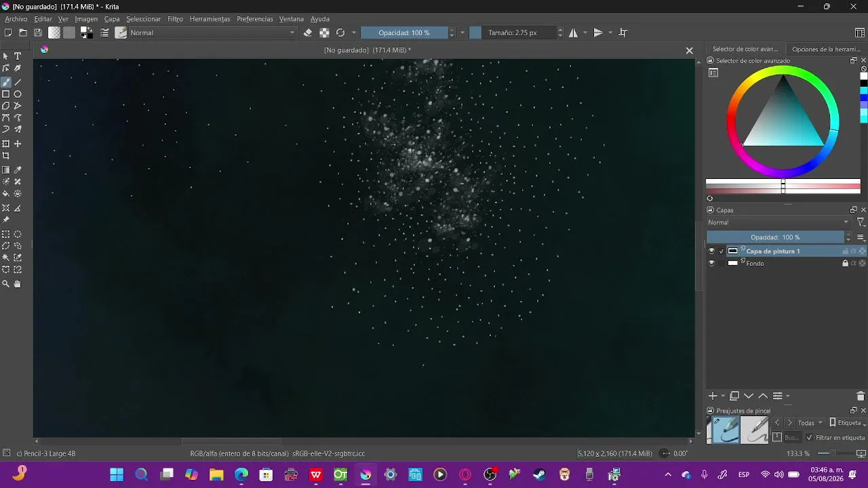
Task: Toggle alpha inheritance on Capa de pintura 1
Action: pos(854,251)
